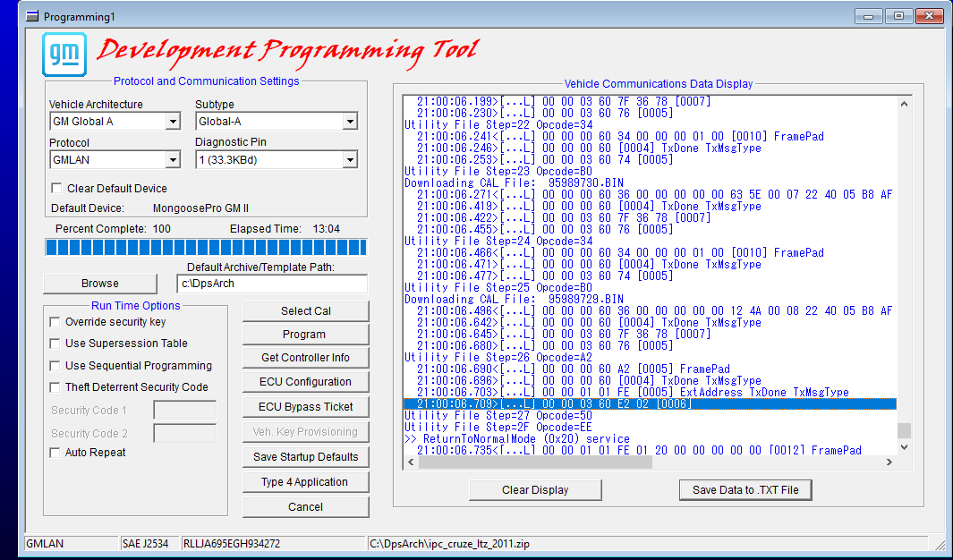
Task: Click the scroll right arrow in data display
Action: click(889, 462)
